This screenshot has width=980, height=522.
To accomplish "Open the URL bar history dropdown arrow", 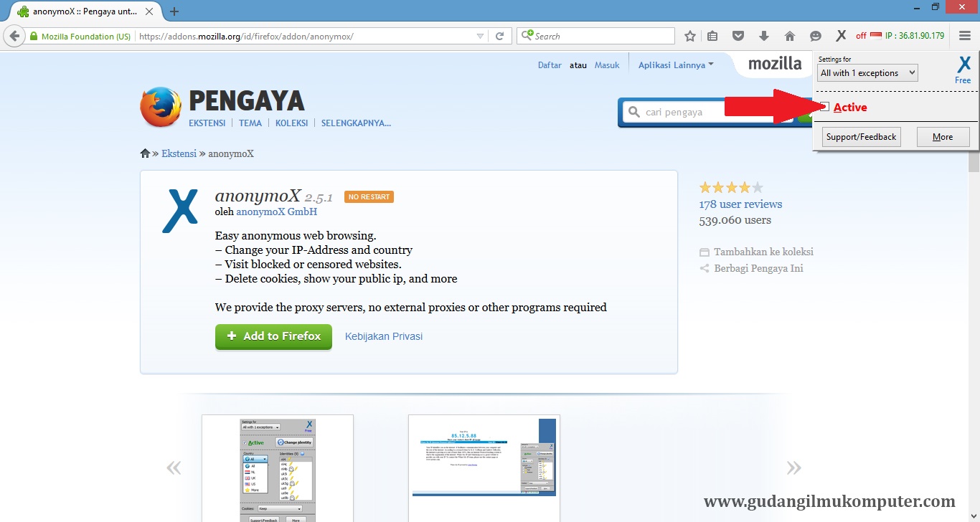I will coord(481,36).
